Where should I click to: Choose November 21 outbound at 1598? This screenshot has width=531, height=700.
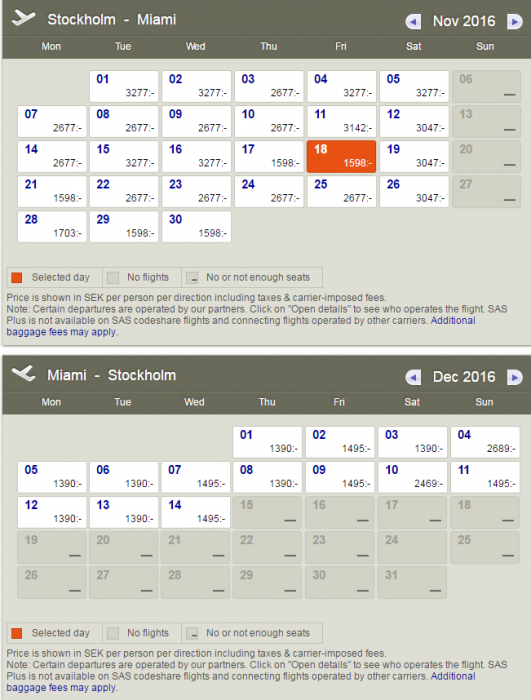[x=52, y=192]
